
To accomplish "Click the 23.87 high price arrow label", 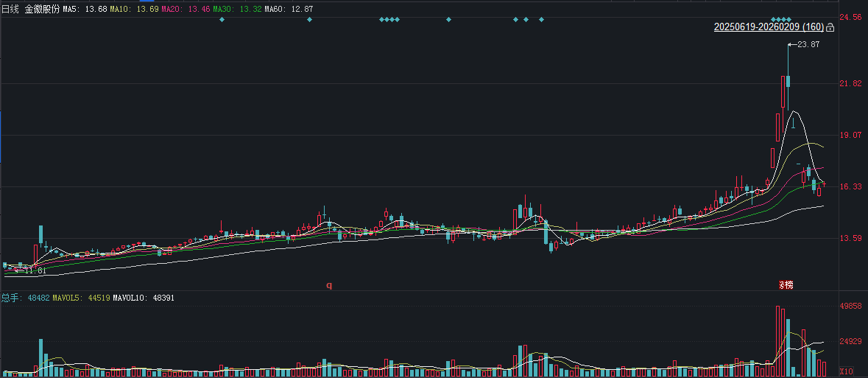I will tap(807, 44).
